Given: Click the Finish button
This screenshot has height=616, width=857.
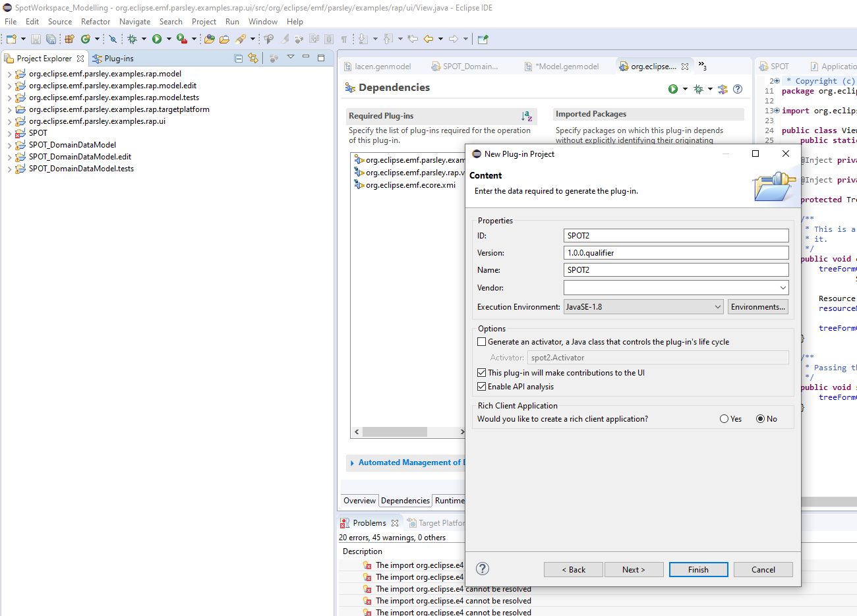Looking at the screenshot, I should 699,570.
